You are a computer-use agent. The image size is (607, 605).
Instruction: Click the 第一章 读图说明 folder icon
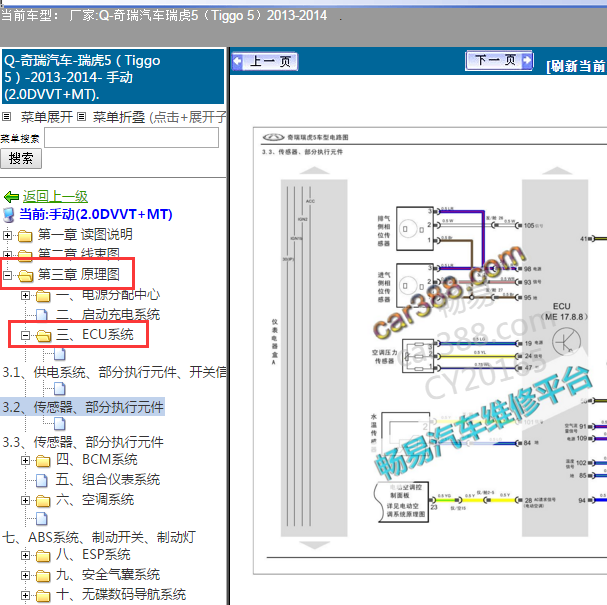(x=25, y=235)
